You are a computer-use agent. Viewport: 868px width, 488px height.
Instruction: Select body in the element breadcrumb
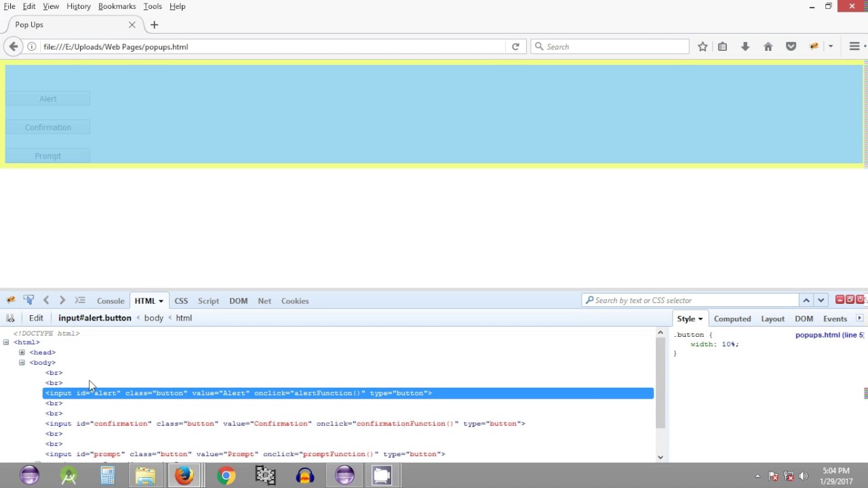[x=154, y=318]
